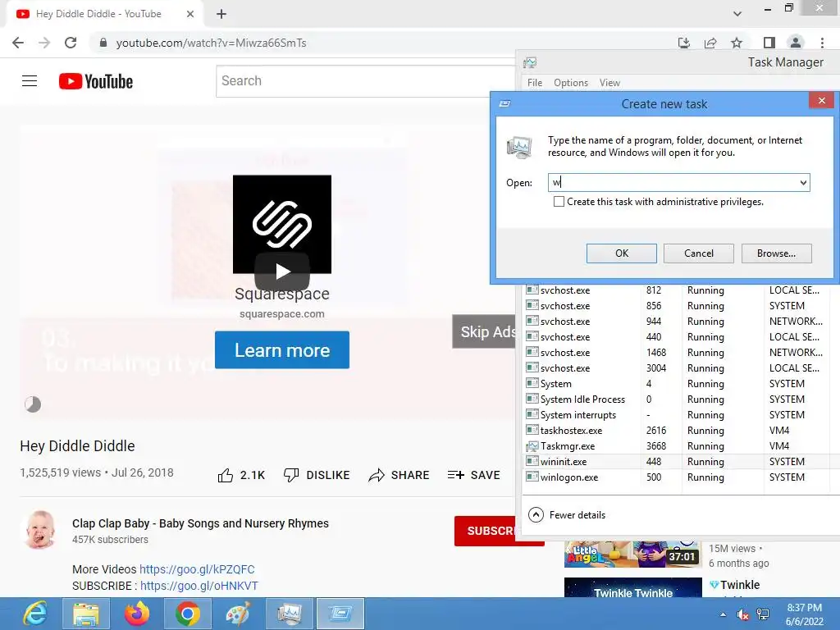
Task: Click the SHARE button under video
Action: [399, 475]
